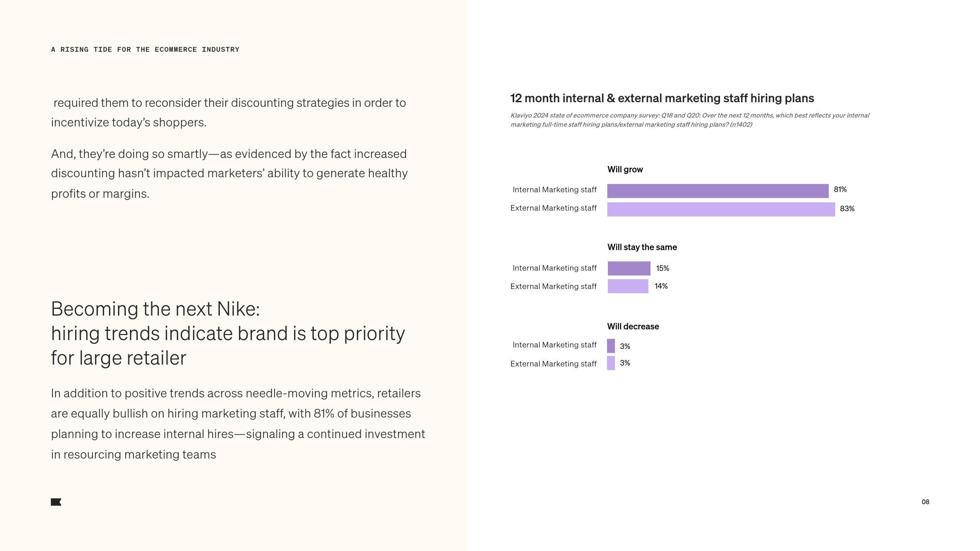The image size is (980, 551).
Task: Click the paragraph starting 'And, they're doing so smartly'
Action: tap(229, 173)
